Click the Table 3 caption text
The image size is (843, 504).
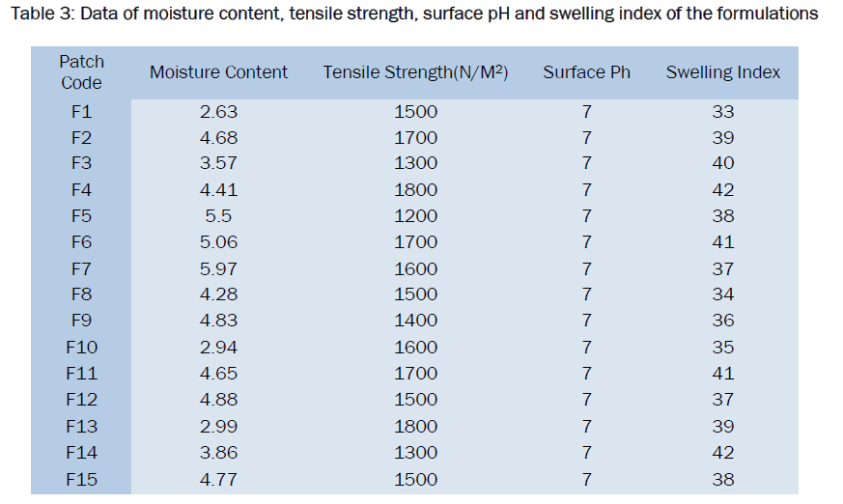(414, 14)
